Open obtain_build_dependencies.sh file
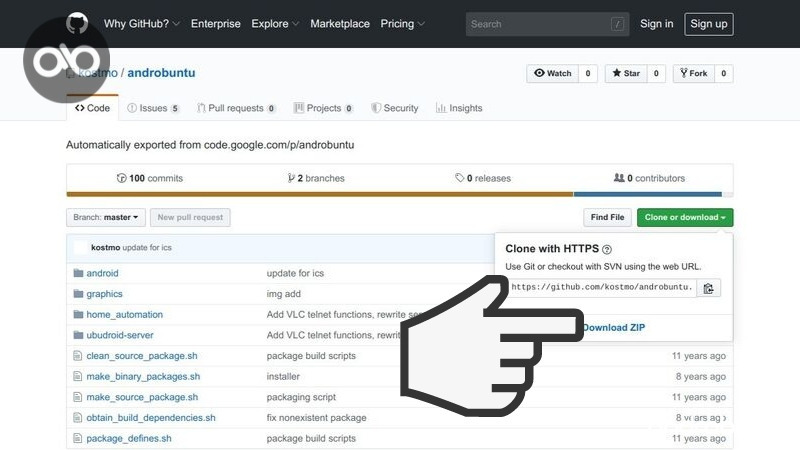Viewport: 800px width, 450px height. [x=151, y=418]
